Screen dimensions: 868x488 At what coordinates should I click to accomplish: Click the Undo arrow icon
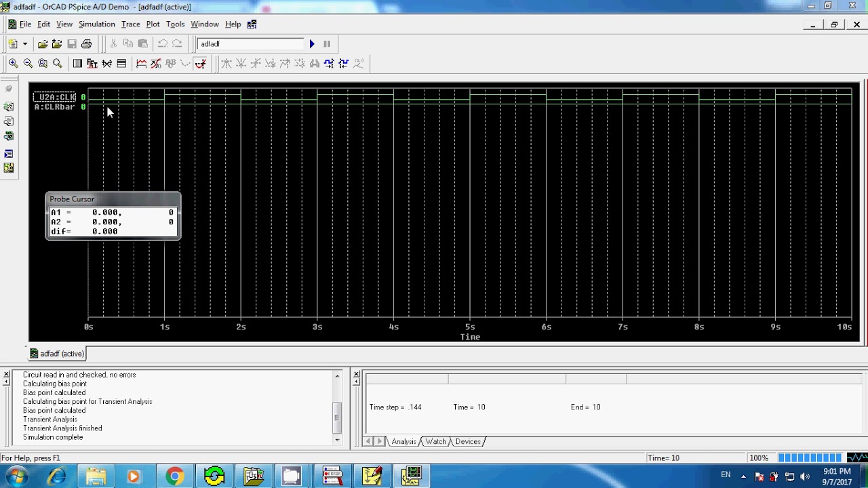[162, 44]
